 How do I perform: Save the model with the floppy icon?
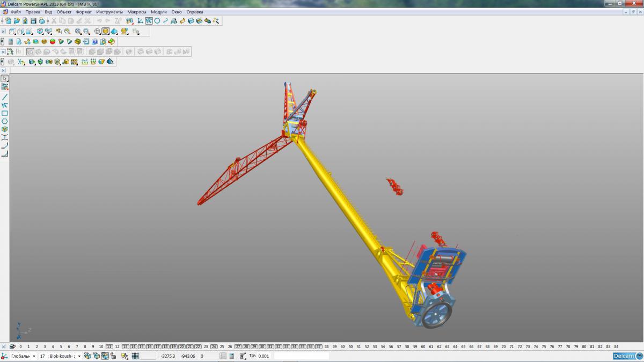pos(33,21)
